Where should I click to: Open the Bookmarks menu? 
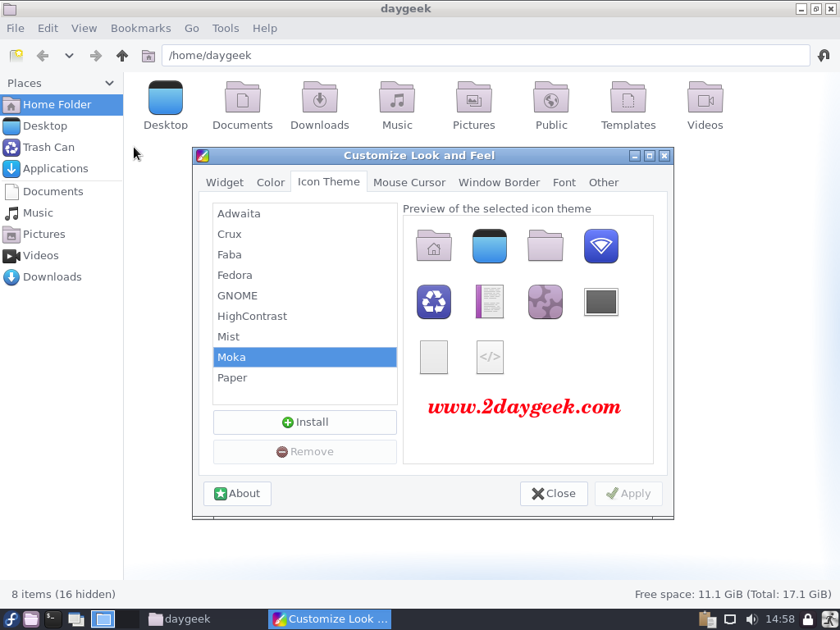point(140,28)
